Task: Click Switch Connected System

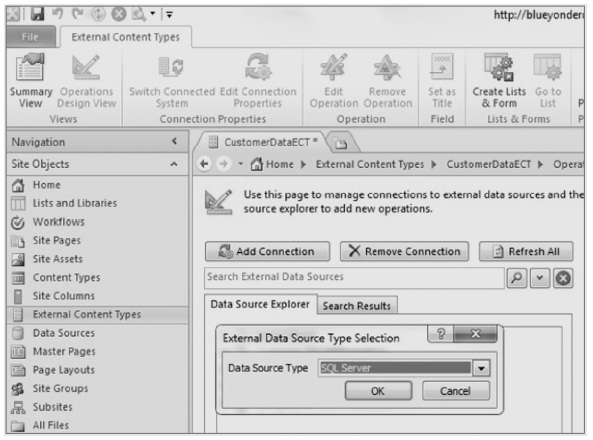Action: point(172,81)
